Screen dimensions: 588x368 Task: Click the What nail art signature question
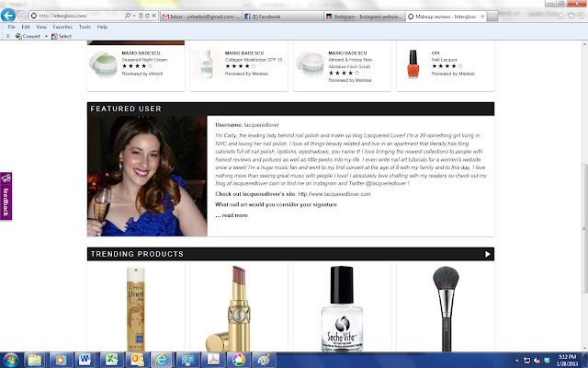click(x=276, y=204)
